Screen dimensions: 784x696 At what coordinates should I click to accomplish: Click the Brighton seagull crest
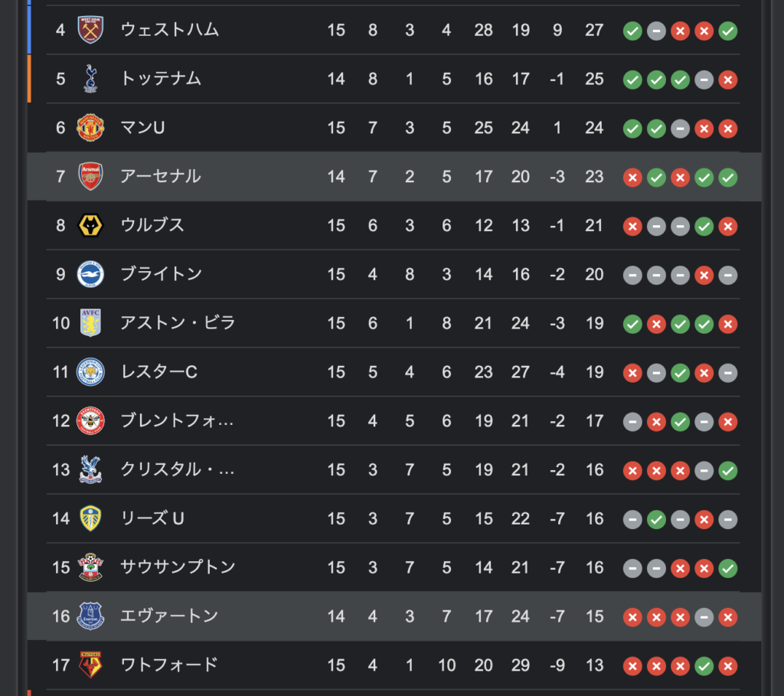pyautogui.click(x=90, y=274)
